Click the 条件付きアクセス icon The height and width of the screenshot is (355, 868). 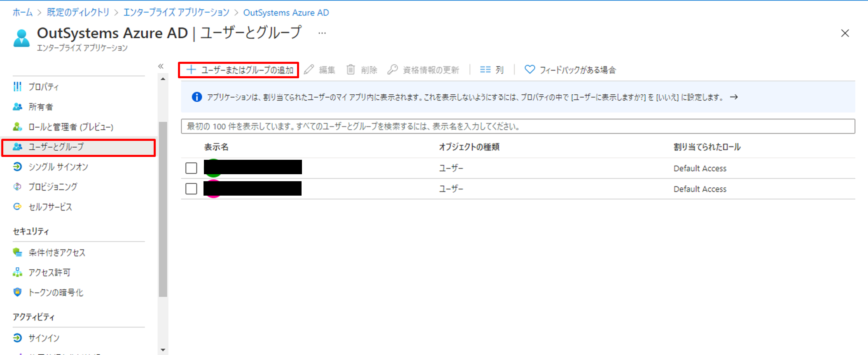[x=17, y=252]
